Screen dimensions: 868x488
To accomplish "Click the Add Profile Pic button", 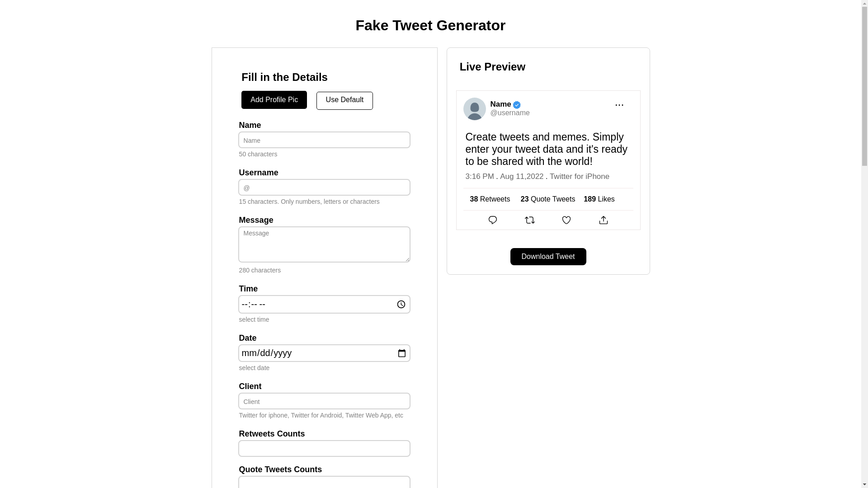I will point(274,100).
